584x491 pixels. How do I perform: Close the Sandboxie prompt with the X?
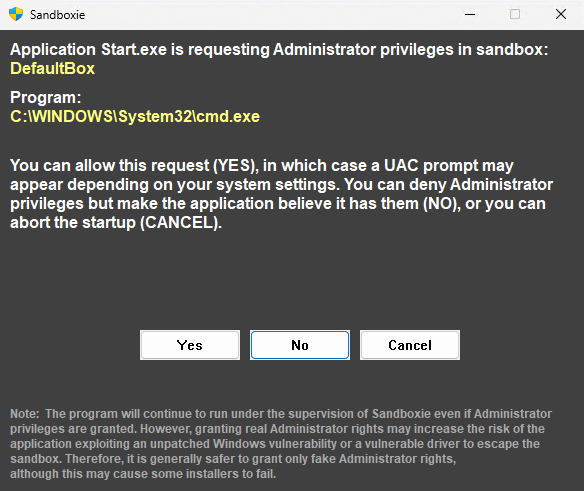[x=561, y=15]
